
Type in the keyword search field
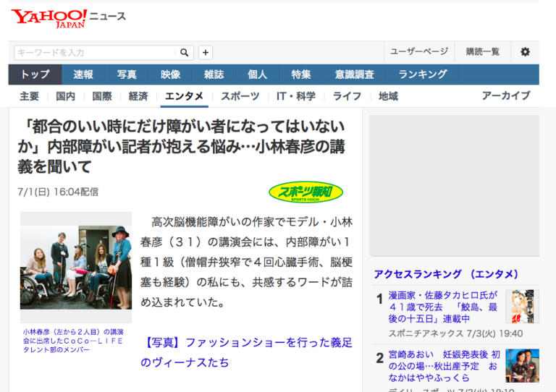pyautogui.click(x=94, y=53)
